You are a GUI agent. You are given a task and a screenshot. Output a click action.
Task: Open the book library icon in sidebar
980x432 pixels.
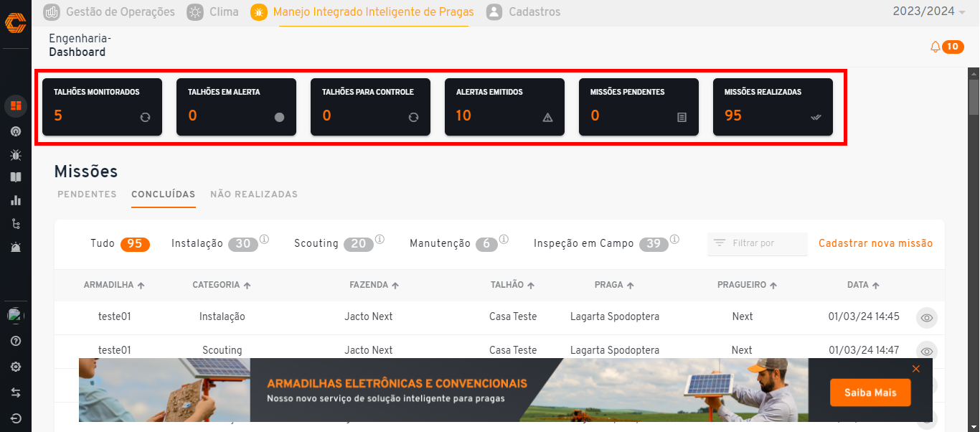[16, 177]
